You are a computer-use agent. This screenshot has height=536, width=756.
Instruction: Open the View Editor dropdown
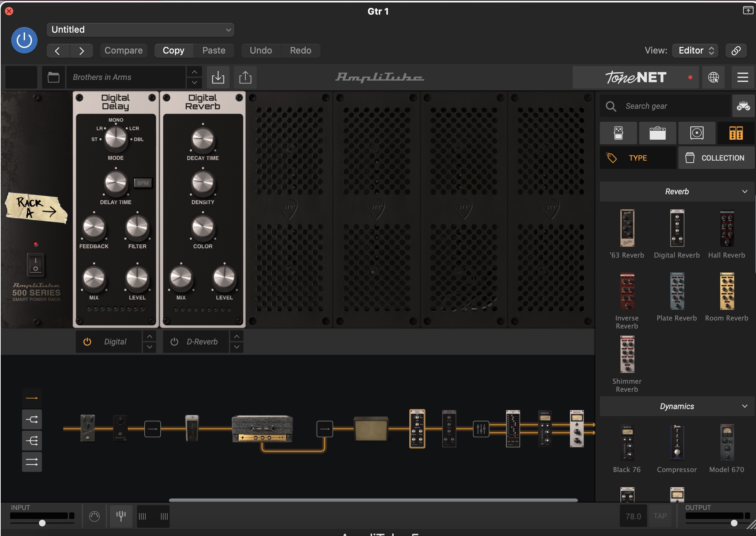695,50
